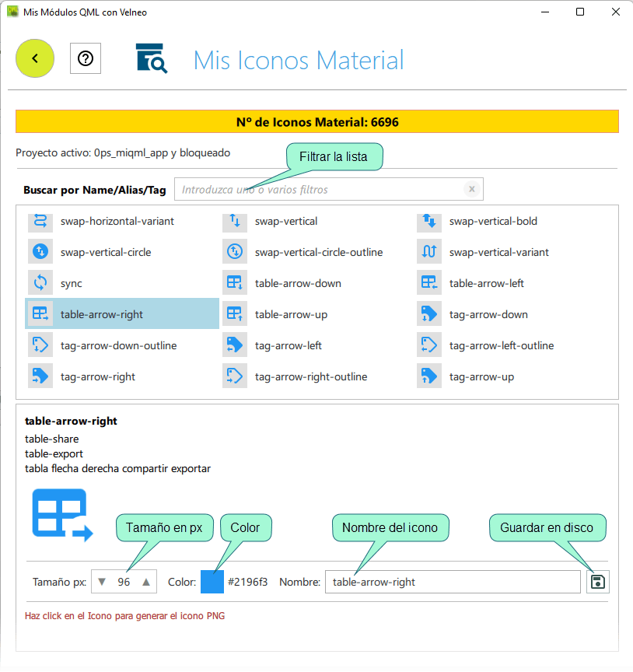Select swap-vertical-bold from the list
Viewport: 633px width, 672px height.
pyautogui.click(x=492, y=221)
